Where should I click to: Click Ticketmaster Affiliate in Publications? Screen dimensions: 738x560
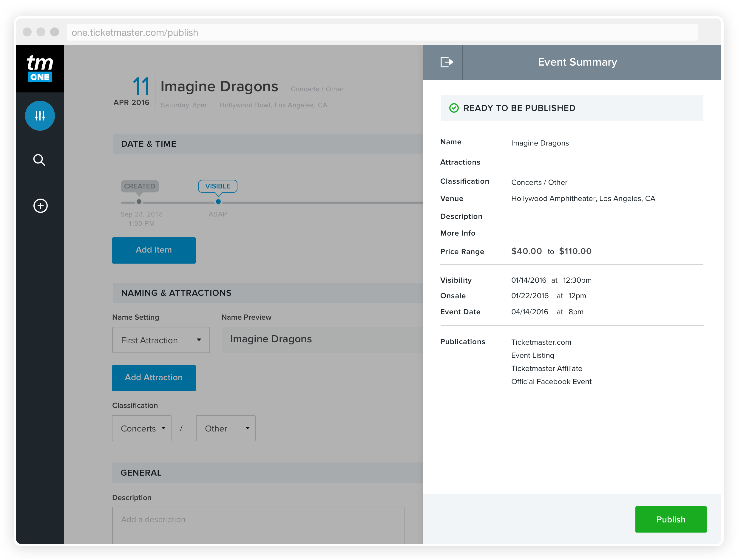[546, 369]
